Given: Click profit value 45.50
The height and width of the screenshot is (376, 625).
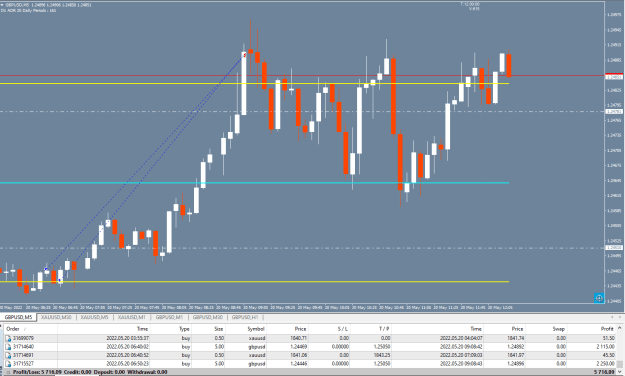Looking at the screenshot, I should (x=609, y=355).
